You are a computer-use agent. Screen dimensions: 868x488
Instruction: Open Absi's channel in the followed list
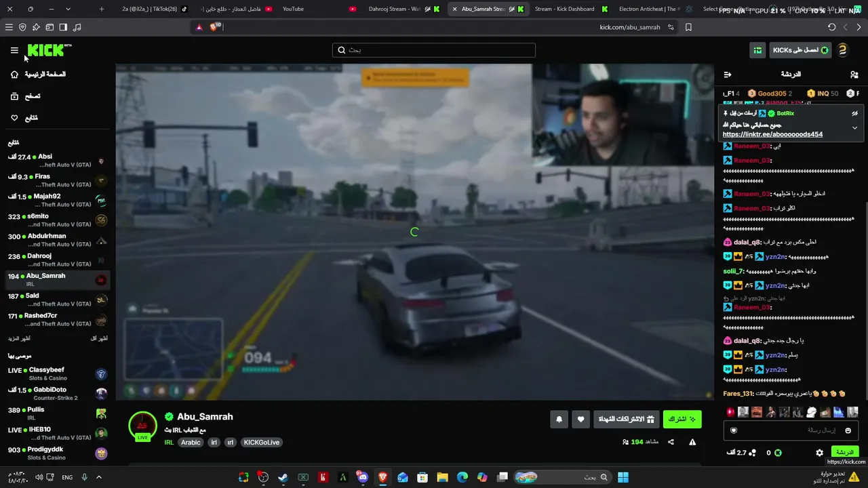[x=57, y=161]
